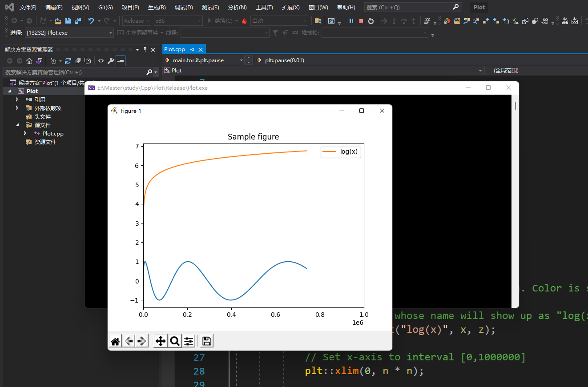Select the Zoom tool in Figure 1 toolbar
The height and width of the screenshot is (387, 588).
tap(174, 341)
